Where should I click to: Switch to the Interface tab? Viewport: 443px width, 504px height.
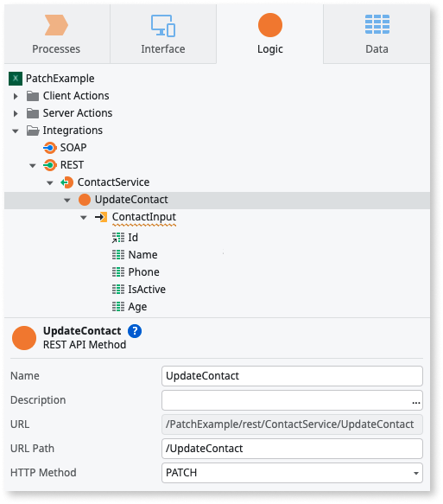pos(163,34)
